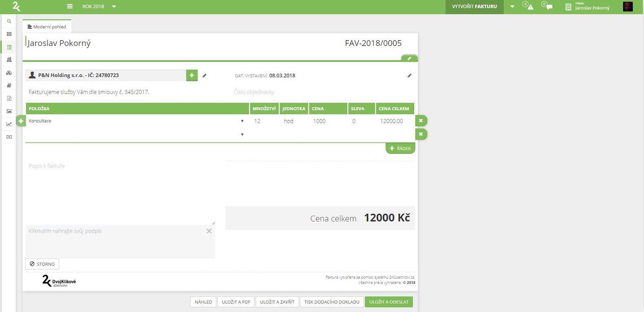644x312 pixels.
Task: Cancel the invoice with Storno button
Action: point(42,264)
